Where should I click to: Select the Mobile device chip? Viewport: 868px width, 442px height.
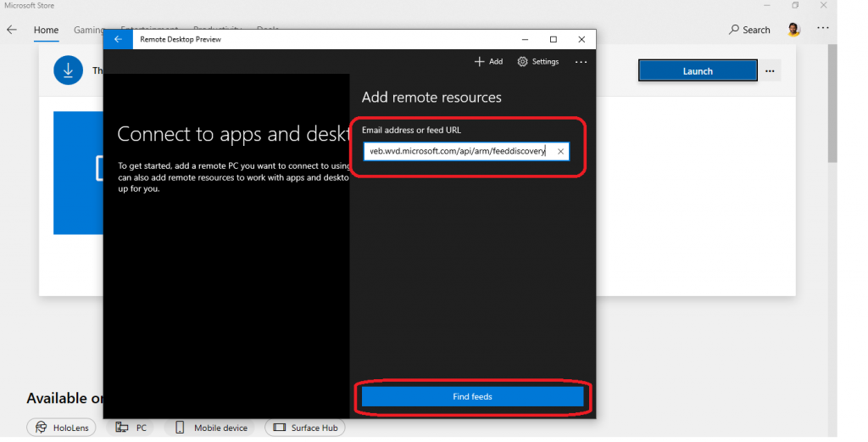pyautogui.click(x=210, y=428)
